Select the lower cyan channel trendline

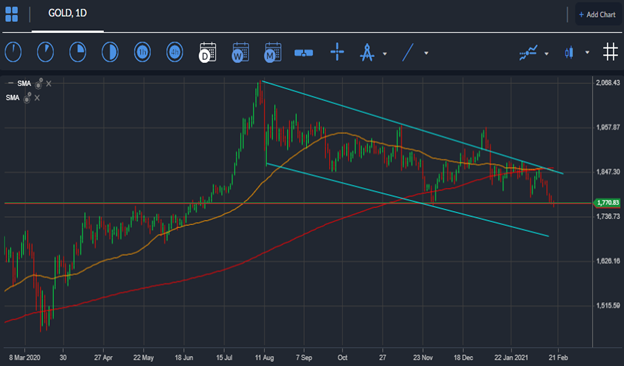point(407,200)
